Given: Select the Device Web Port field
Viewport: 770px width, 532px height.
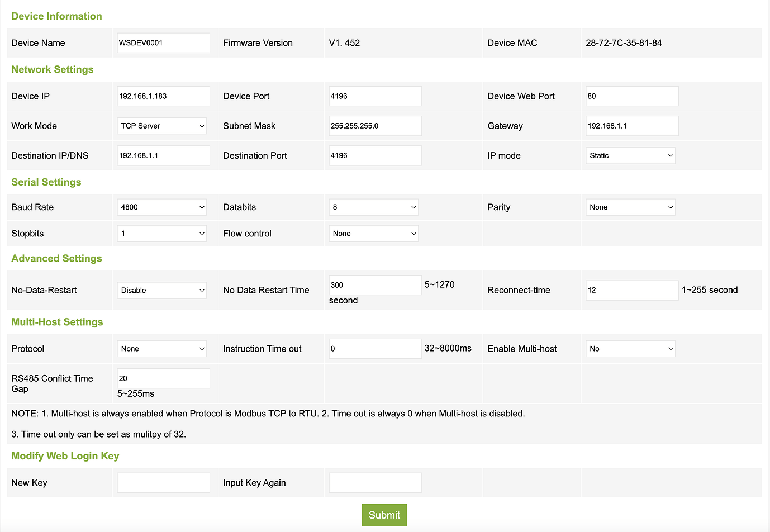Looking at the screenshot, I should (632, 96).
